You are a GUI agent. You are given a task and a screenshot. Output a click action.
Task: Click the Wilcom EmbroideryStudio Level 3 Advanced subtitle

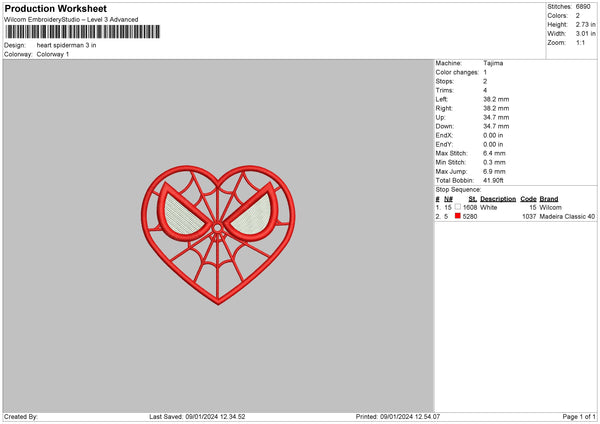click(71, 20)
